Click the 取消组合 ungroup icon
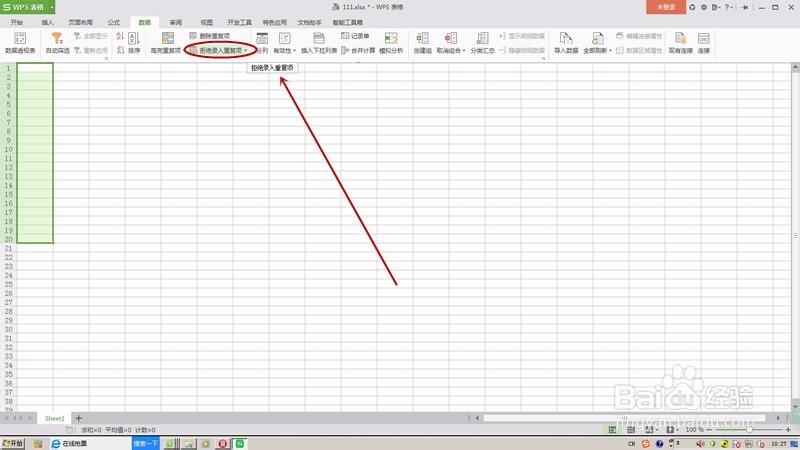The image size is (800, 450). pyautogui.click(x=451, y=39)
